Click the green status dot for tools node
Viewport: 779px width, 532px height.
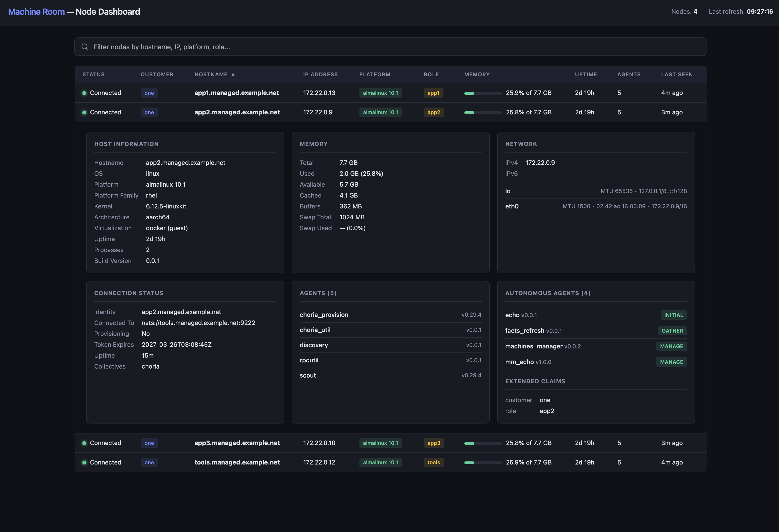pos(85,462)
